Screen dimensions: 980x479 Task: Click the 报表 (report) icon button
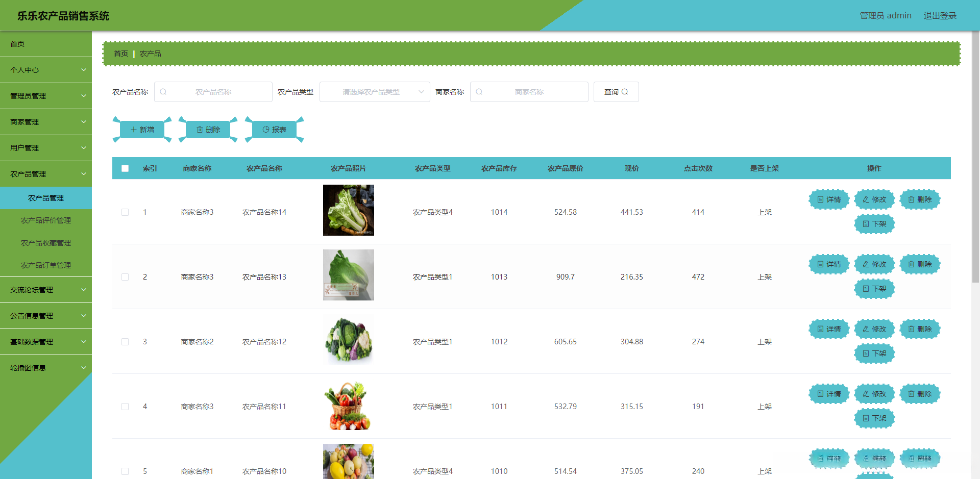(274, 129)
